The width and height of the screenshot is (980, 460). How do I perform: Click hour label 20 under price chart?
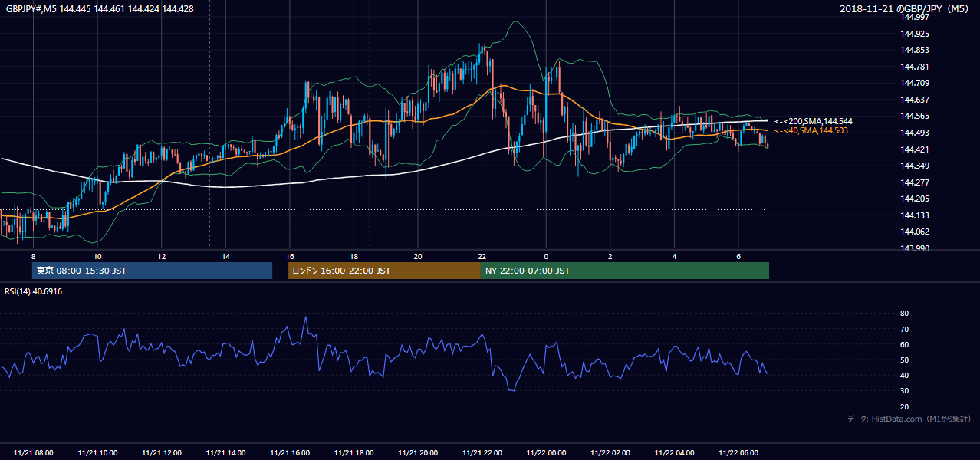(x=418, y=256)
